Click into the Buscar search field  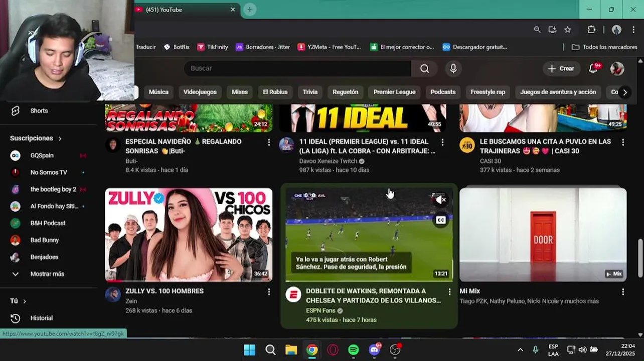[x=297, y=69]
